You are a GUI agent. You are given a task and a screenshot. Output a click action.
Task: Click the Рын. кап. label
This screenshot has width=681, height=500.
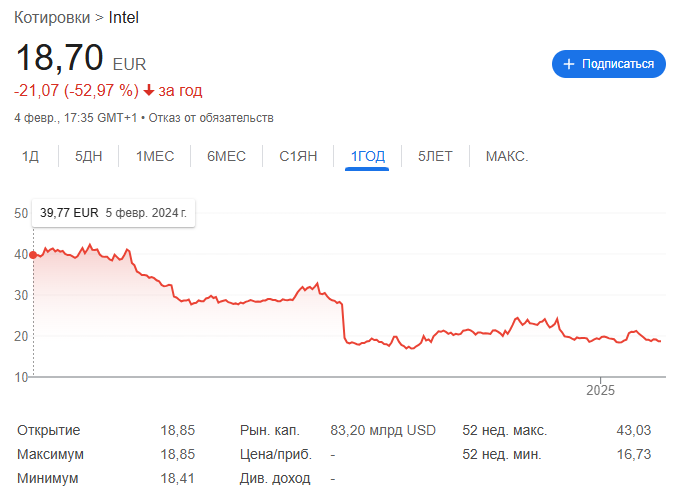click(x=270, y=430)
